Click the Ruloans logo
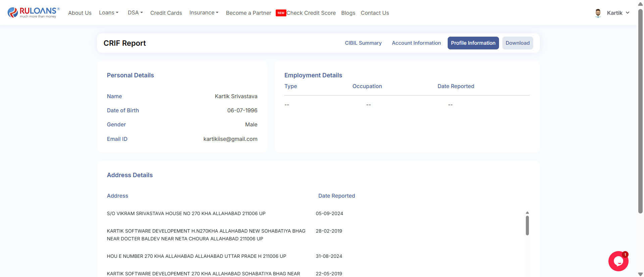644x277 pixels. [34, 12]
